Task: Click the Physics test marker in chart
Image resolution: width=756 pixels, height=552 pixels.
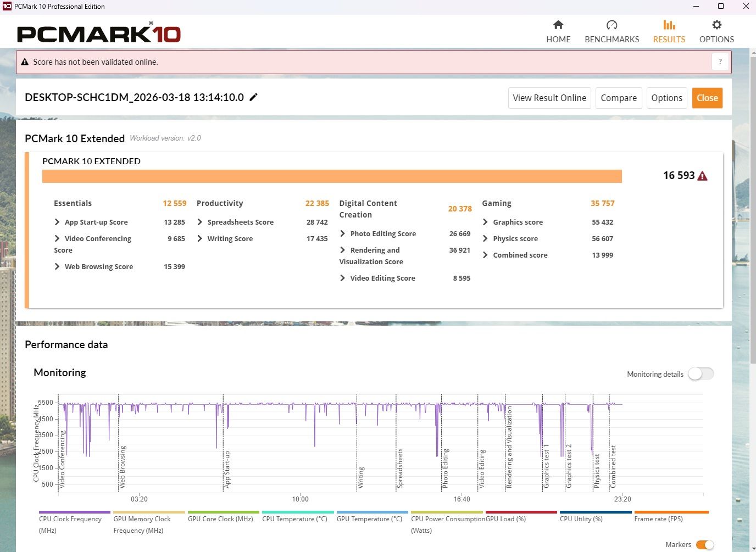Action: (x=597, y=470)
